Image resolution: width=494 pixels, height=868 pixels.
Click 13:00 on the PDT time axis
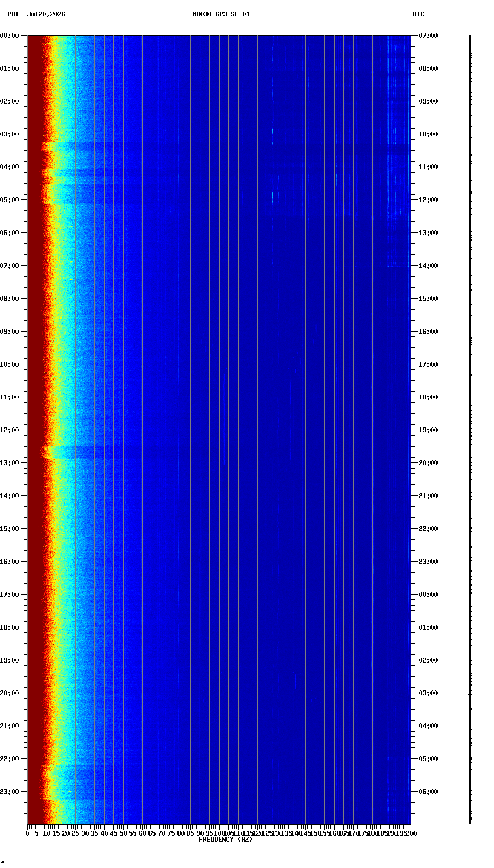(9, 463)
